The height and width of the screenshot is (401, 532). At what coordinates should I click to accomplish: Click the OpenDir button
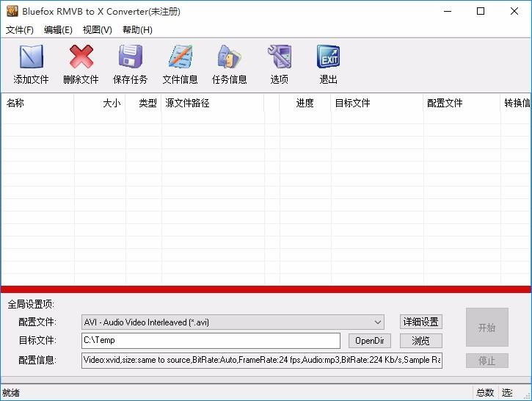click(x=370, y=341)
